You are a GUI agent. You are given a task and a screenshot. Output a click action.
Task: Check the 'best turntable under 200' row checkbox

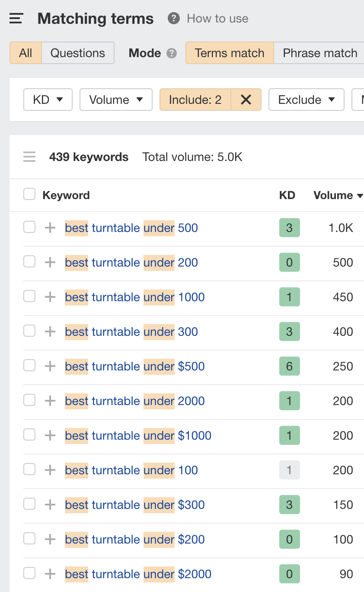[x=29, y=261]
